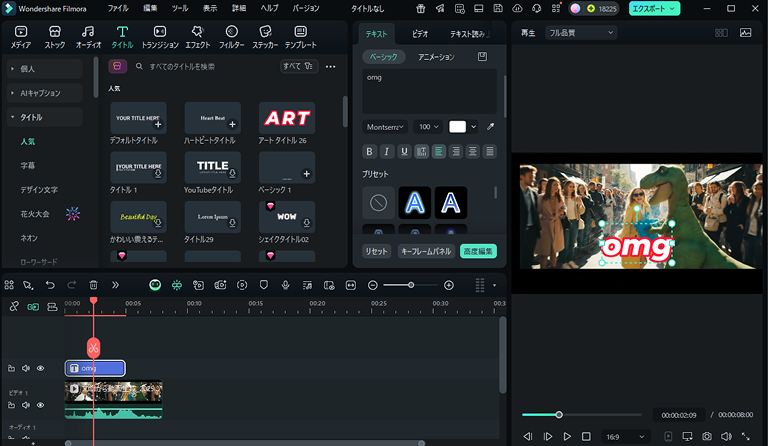
Task: Open the 16:9 aspect ratio dropdown
Action: point(625,437)
